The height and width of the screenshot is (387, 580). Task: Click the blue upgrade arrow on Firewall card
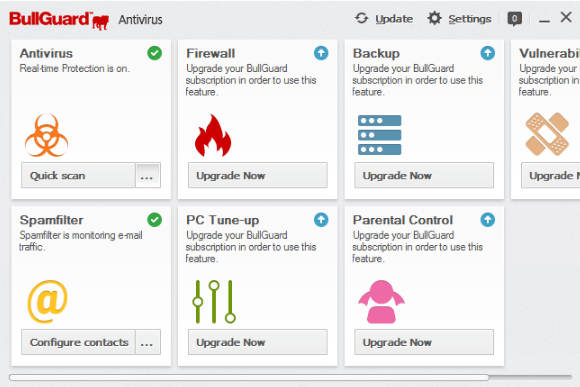point(321,53)
